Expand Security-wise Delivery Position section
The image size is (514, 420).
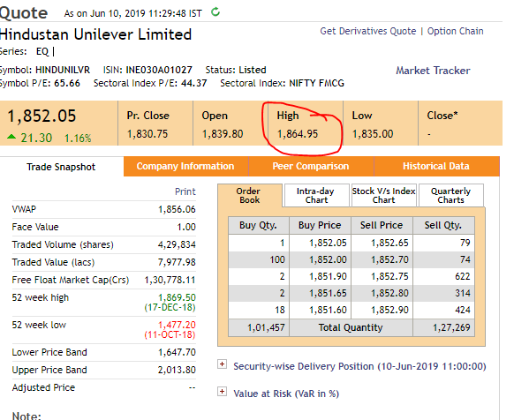223,364
